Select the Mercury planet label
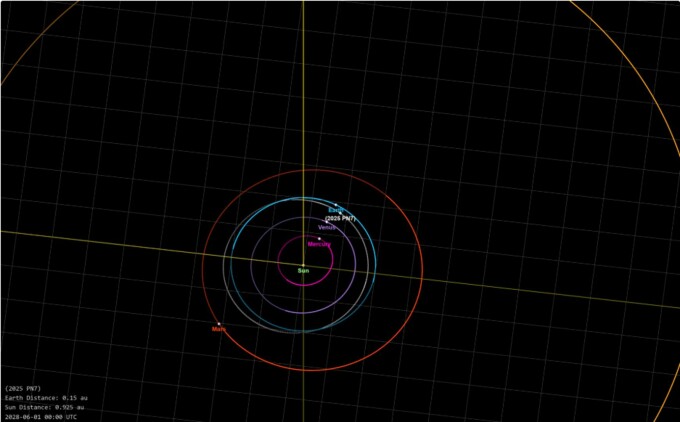Screen dimensions: 680x422 tap(319, 244)
